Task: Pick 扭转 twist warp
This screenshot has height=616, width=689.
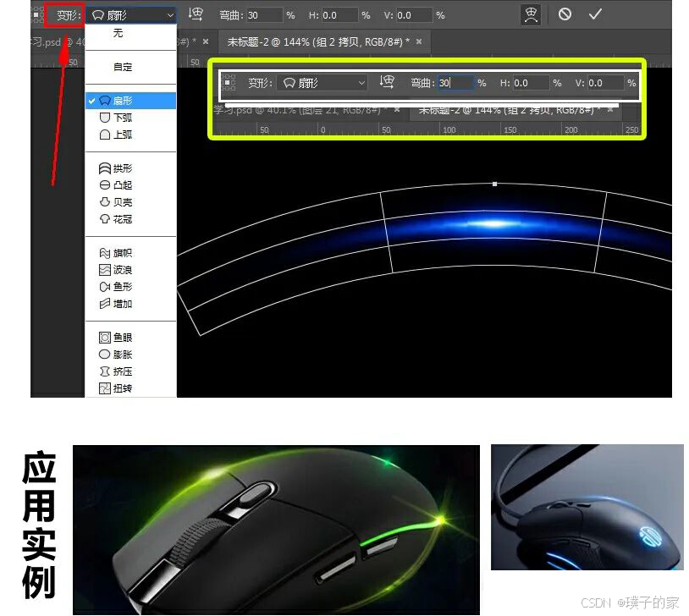Action: tap(131, 388)
